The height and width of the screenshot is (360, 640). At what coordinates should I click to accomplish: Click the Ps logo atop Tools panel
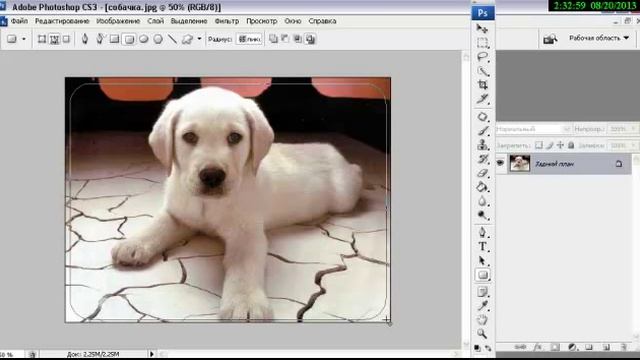pyautogui.click(x=483, y=13)
